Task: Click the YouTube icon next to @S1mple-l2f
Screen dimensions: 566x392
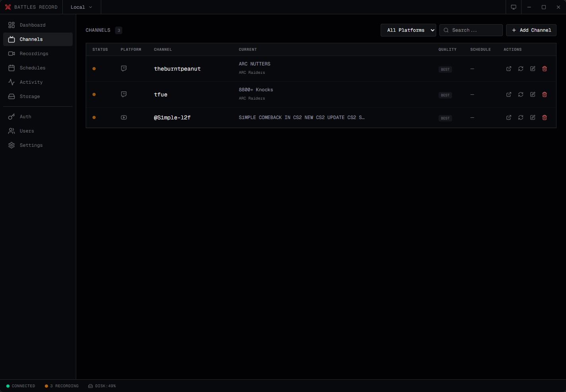Action: click(123, 117)
